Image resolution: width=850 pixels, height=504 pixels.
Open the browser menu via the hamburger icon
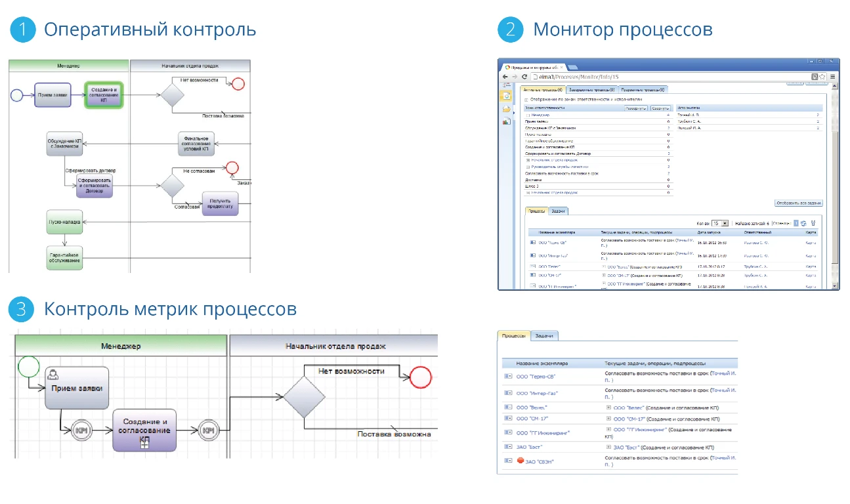tap(832, 76)
